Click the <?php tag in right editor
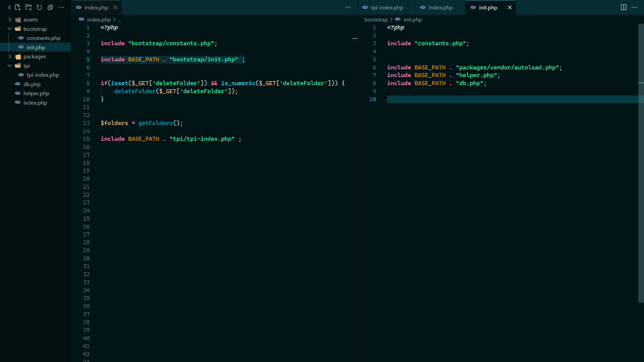 click(396, 27)
